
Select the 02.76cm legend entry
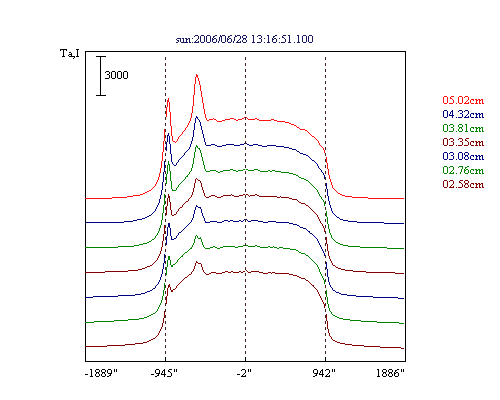tap(463, 170)
